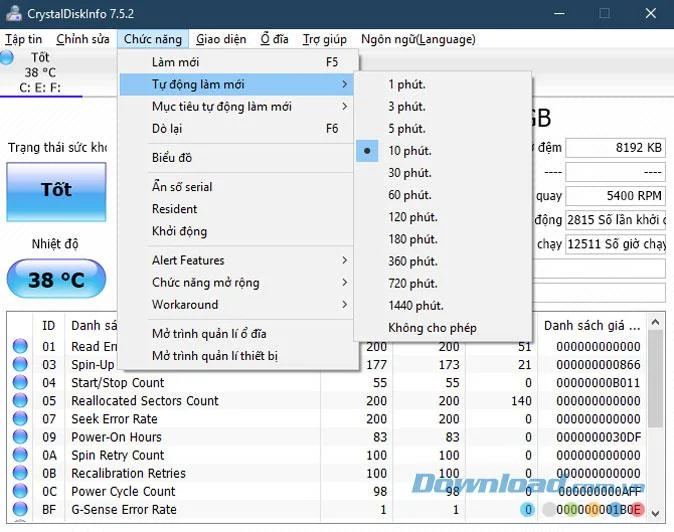Click raw value 000000000866
Viewport: 674px width, 532px height.
point(598,364)
